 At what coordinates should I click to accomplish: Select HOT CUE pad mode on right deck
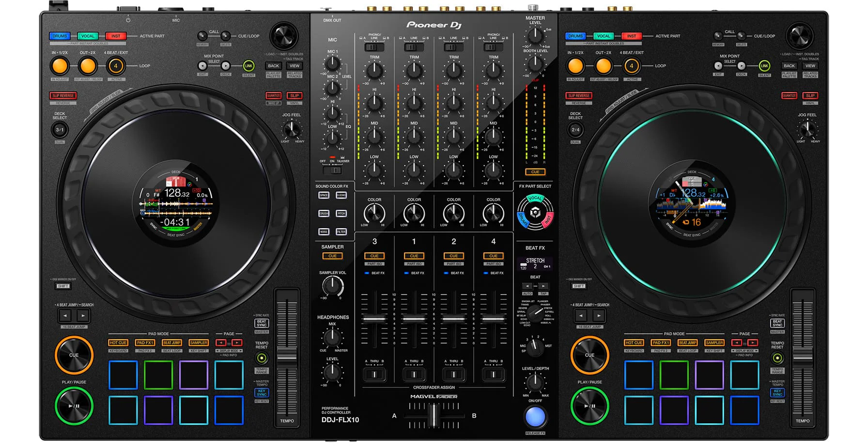[x=634, y=343]
